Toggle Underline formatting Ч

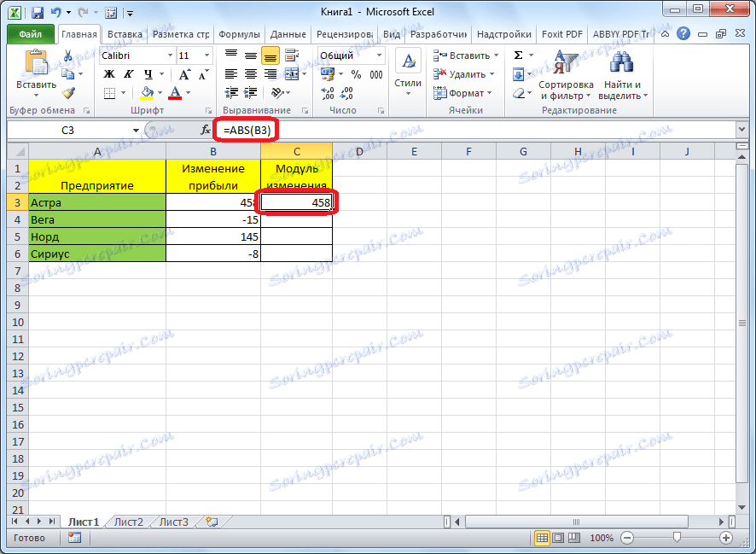(x=148, y=74)
